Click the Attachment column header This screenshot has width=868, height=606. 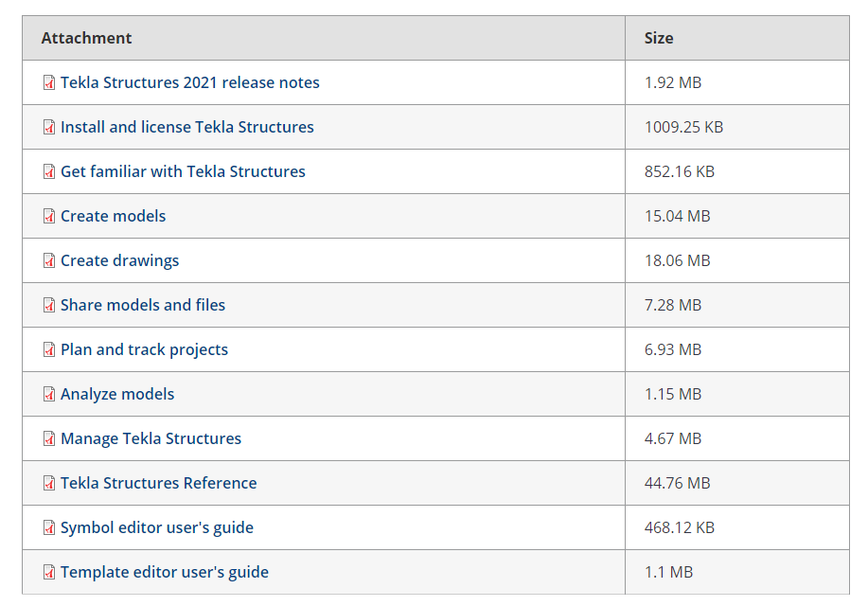[x=324, y=38]
